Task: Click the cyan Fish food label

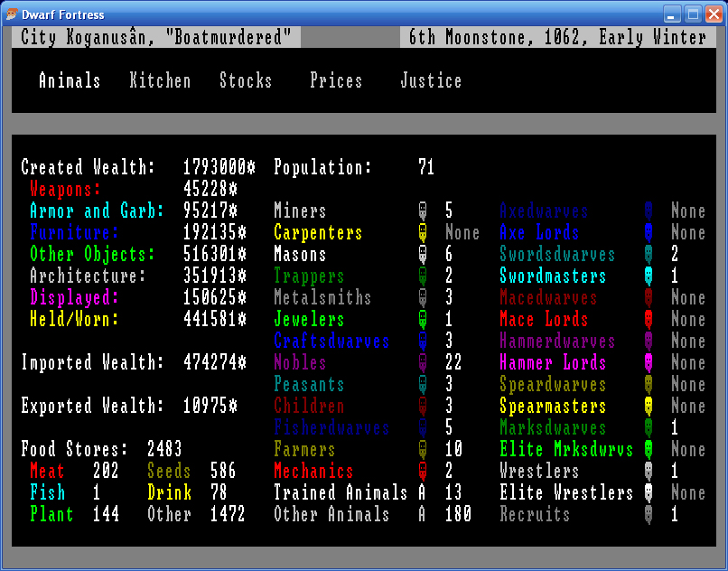Action: click(47, 492)
